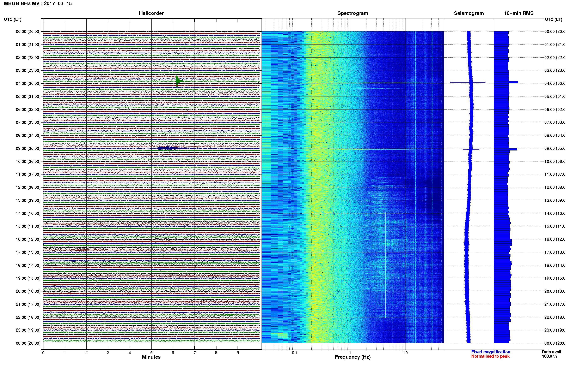Click the left '14:00 (10:00)' time label

pyautogui.click(x=28, y=213)
